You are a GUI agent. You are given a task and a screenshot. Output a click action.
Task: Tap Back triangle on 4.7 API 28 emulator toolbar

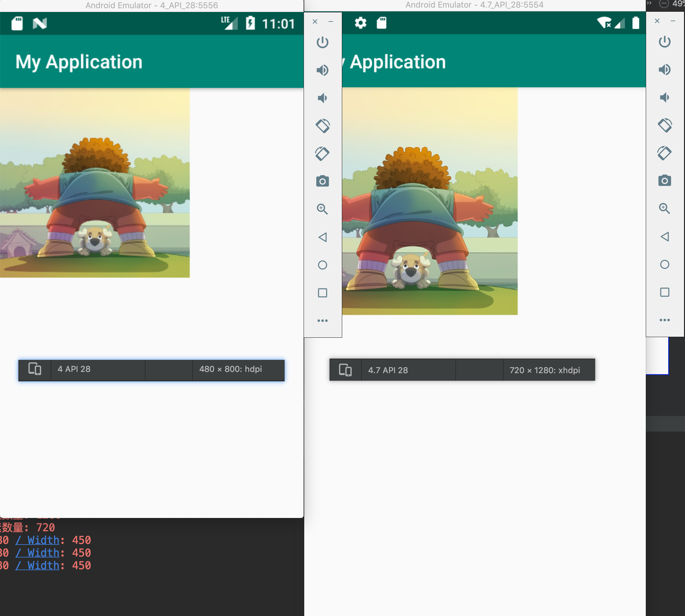[664, 236]
